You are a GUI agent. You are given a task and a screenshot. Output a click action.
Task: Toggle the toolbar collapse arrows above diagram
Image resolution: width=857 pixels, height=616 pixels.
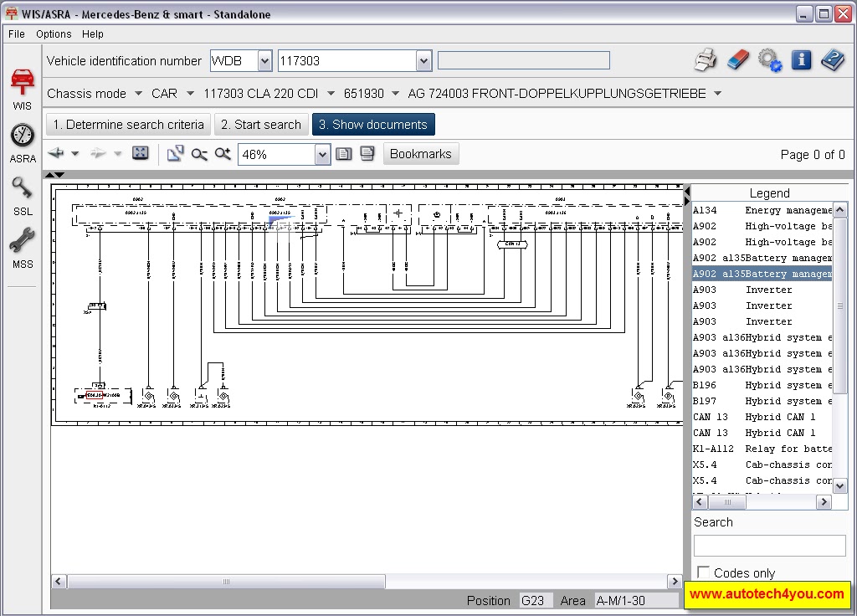tap(54, 175)
